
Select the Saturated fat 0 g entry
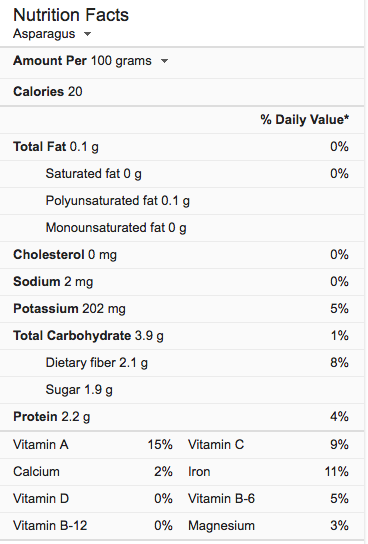point(182,173)
